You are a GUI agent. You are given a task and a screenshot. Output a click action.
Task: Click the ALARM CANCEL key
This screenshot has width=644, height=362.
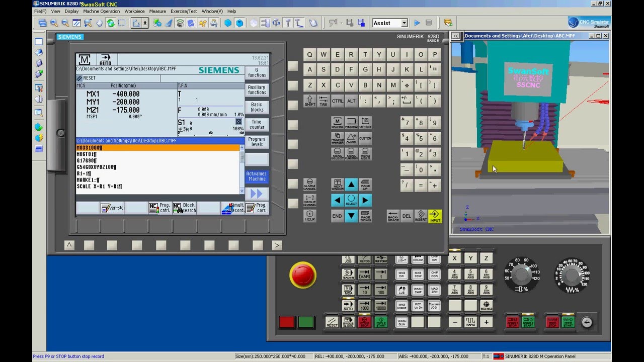(x=309, y=185)
